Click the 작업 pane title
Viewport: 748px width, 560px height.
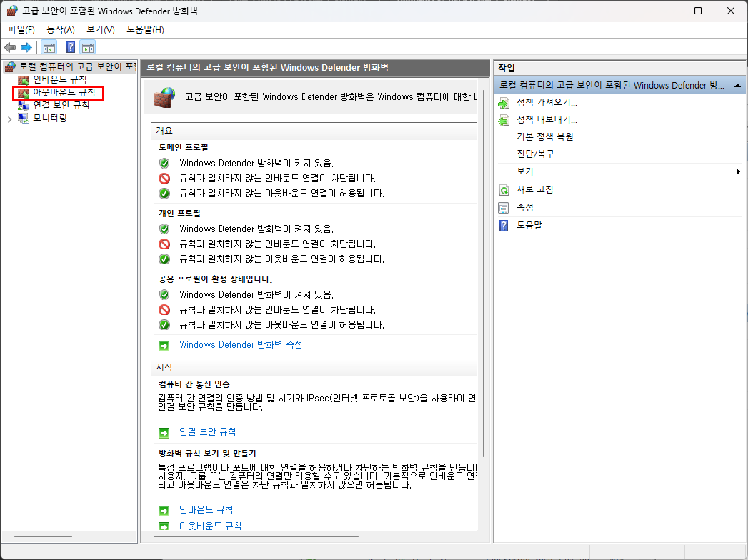(x=507, y=68)
